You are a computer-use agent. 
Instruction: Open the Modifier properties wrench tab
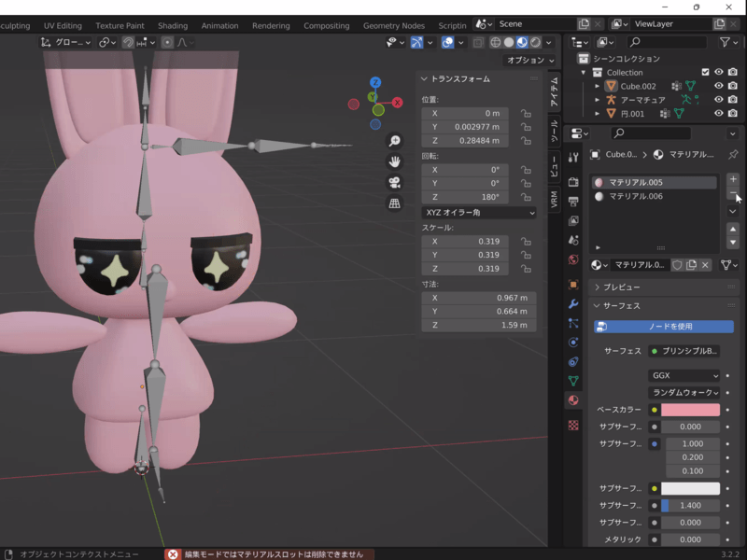point(573,304)
